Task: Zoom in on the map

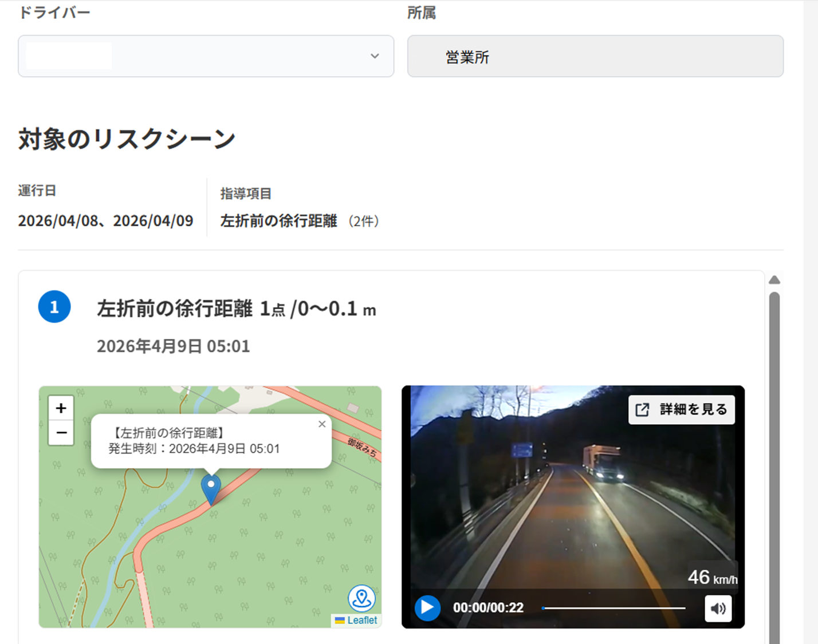Action: point(61,408)
